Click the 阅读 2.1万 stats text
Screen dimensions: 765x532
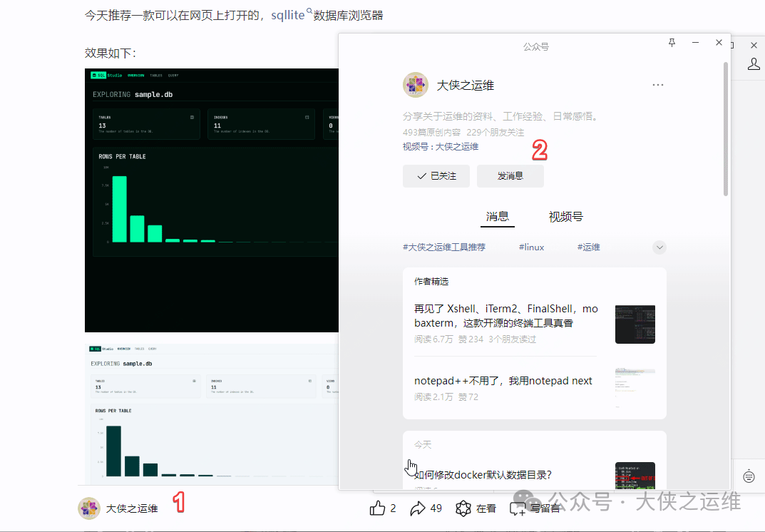click(x=433, y=397)
